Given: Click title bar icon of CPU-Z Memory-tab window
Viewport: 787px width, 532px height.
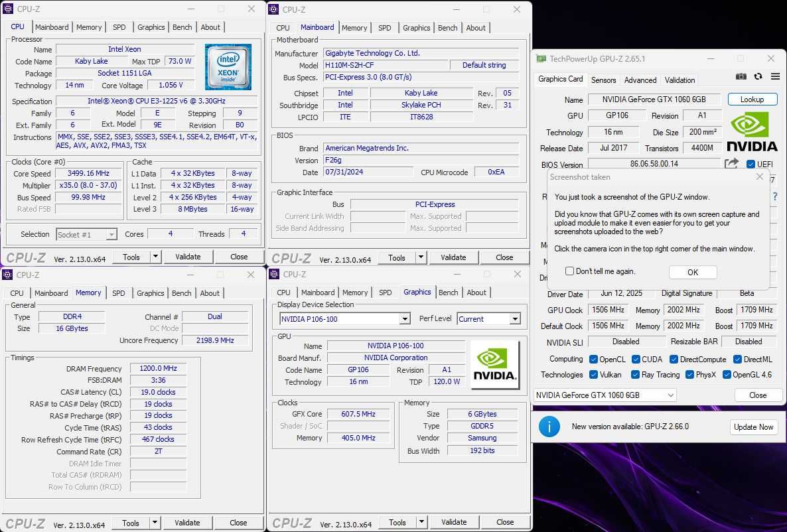Looking at the screenshot, I should (7, 275).
